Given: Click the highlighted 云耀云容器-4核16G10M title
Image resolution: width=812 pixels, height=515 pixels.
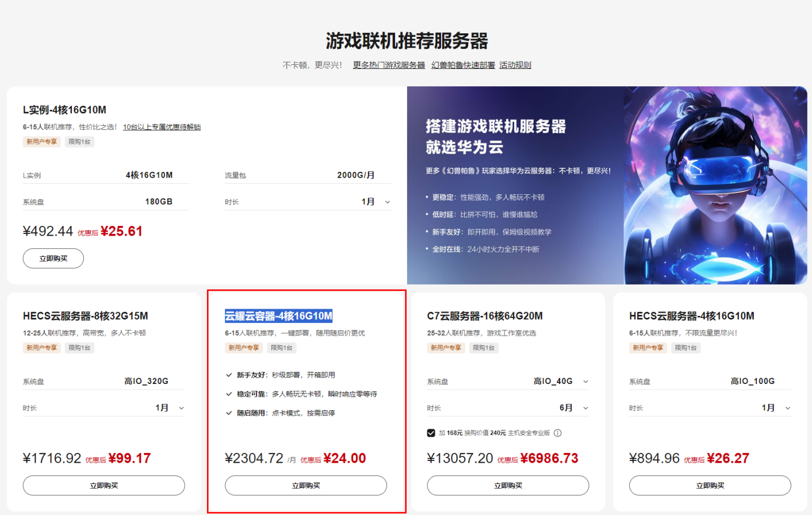Looking at the screenshot, I should (278, 316).
